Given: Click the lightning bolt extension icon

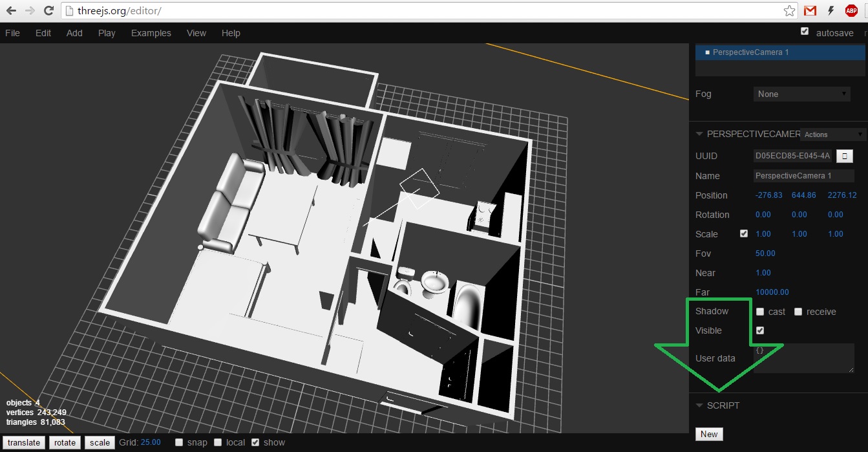Looking at the screenshot, I should pyautogui.click(x=831, y=10).
